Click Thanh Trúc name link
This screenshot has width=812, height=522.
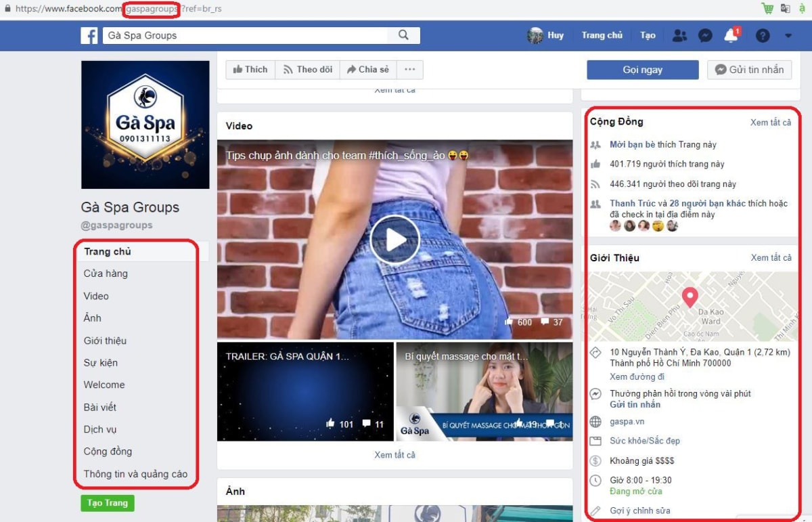632,203
